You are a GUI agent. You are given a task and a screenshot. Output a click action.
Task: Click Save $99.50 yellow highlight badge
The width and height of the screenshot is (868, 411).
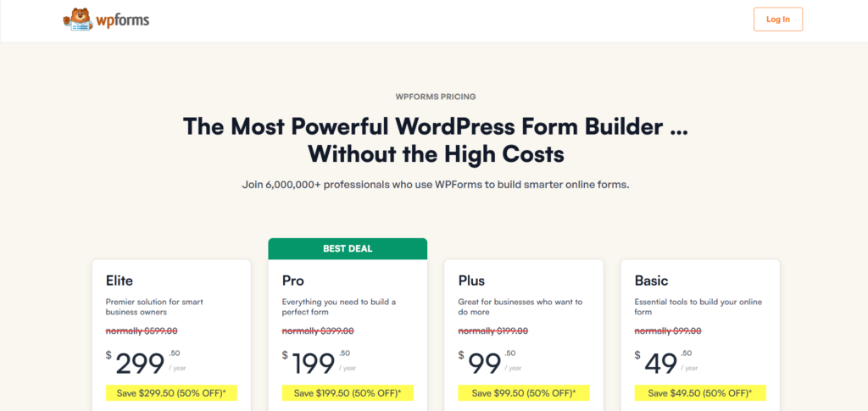point(524,393)
